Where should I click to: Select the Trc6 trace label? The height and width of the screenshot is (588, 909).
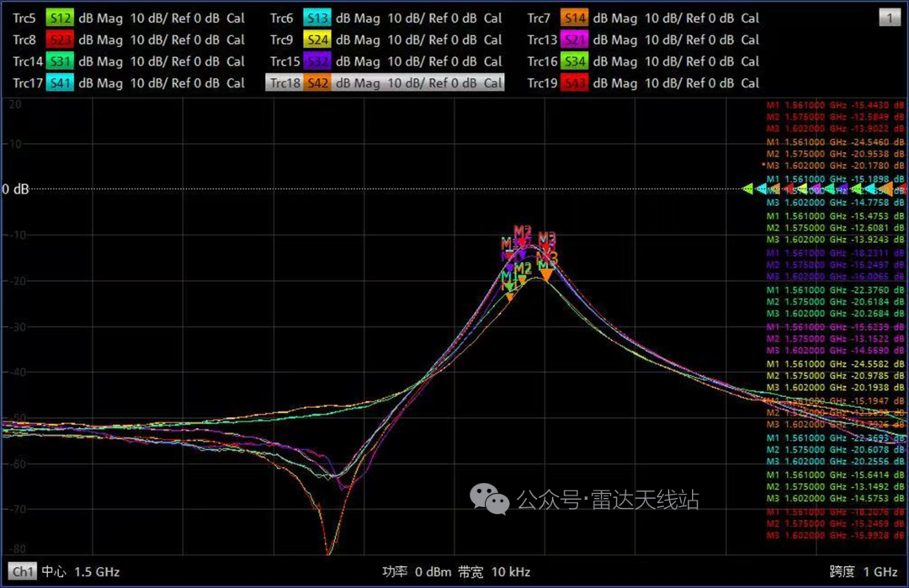282,19
